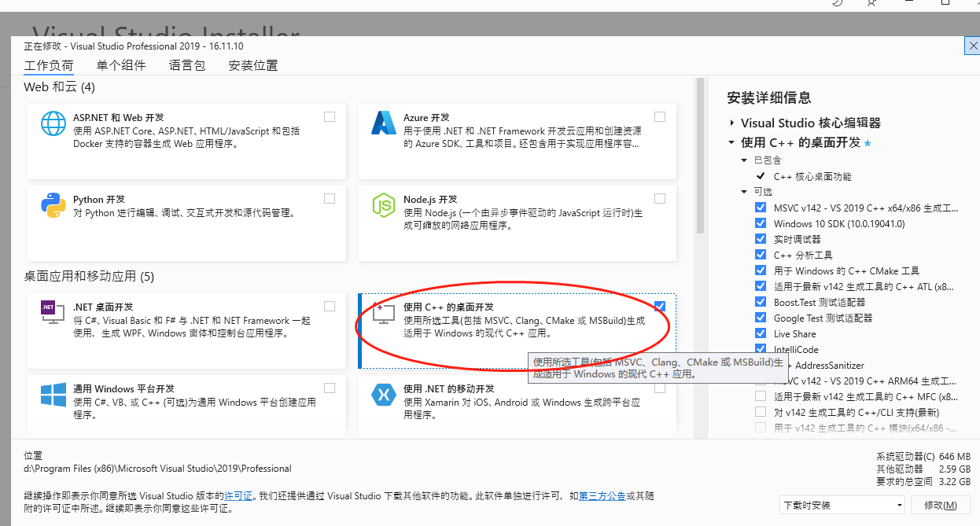Click the .NET 桌面开发 icon

[x=53, y=314]
